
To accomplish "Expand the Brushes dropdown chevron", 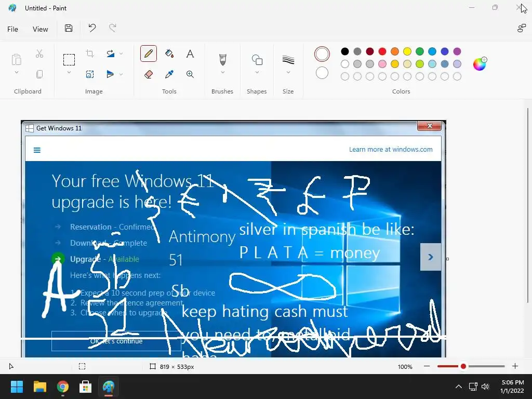I will [x=222, y=72].
